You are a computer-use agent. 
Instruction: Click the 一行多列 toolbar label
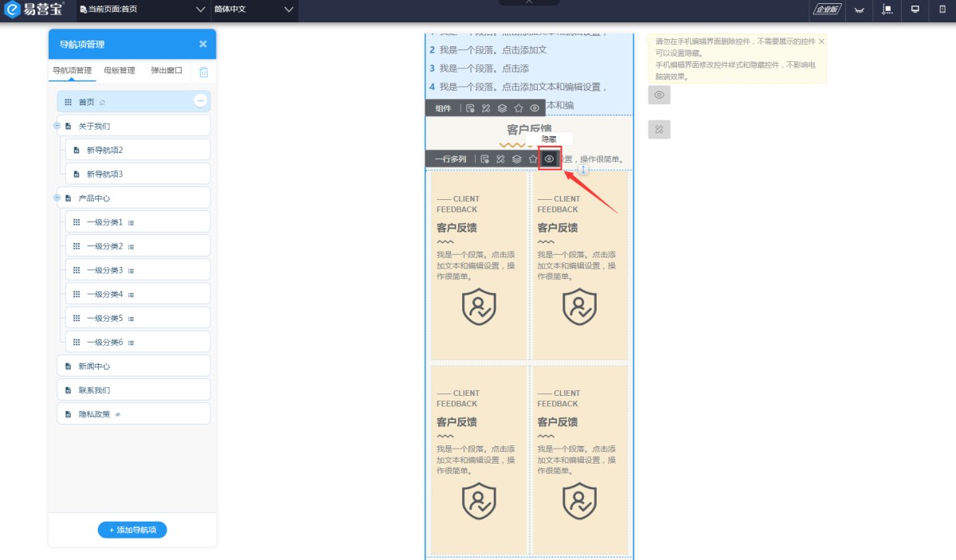coord(450,159)
